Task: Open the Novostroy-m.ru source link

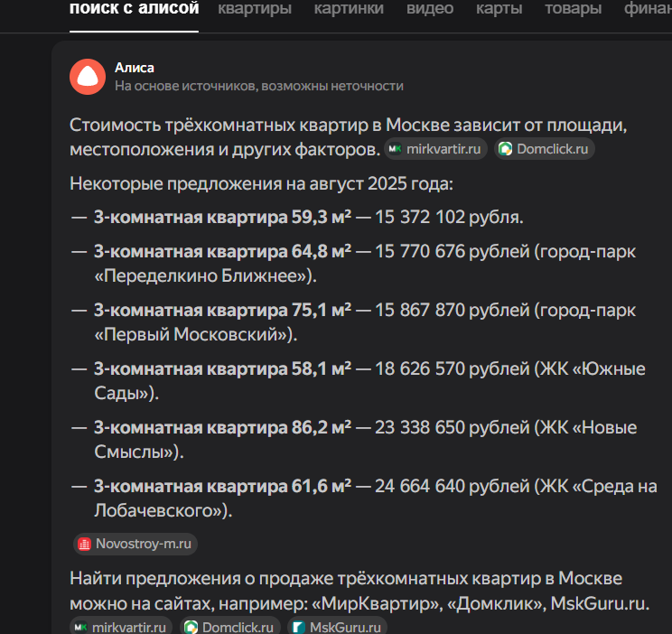Action: [x=135, y=544]
